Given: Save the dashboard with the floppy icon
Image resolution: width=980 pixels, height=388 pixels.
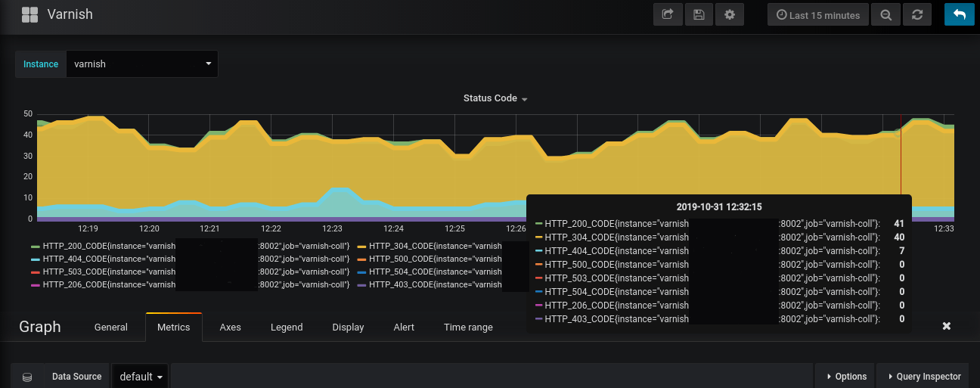Looking at the screenshot, I should 699,14.
